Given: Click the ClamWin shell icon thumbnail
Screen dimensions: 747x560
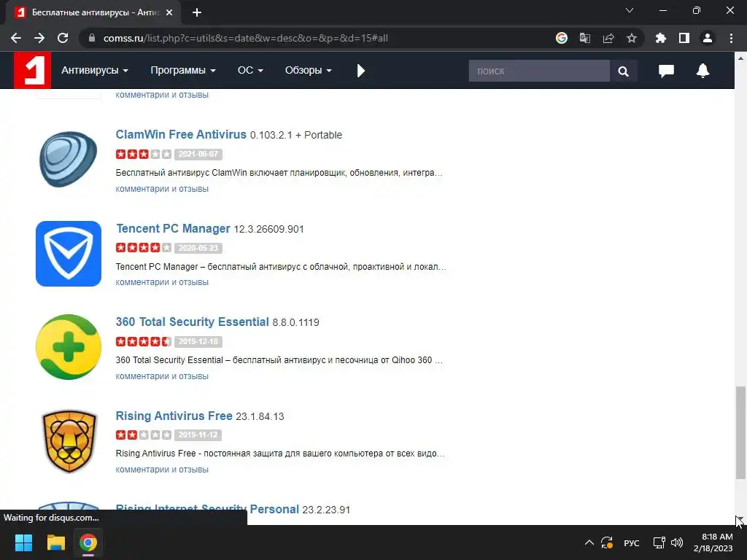Looking at the screenshot, I should [x=69, y=160].
